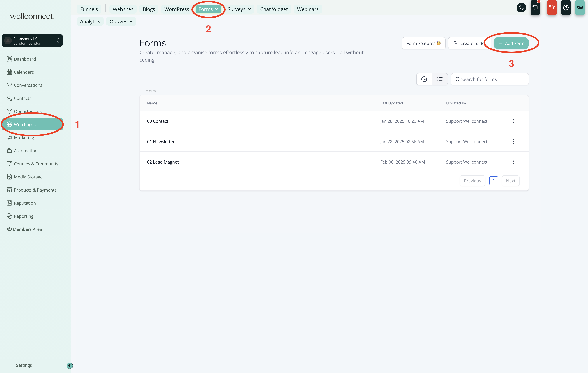
Task: Open the announcements scroll icon
Action: 535,8
